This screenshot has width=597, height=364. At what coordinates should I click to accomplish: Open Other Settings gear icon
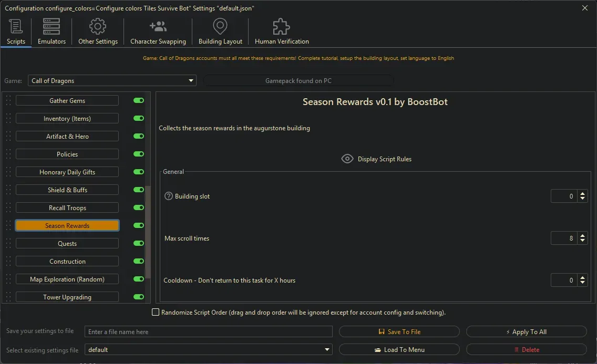[x=97, y=26]
